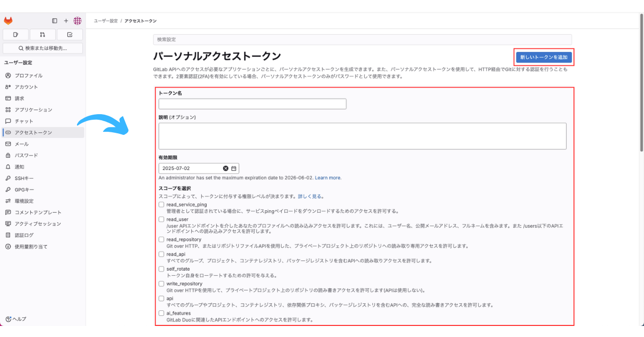Click the 説明 description text area

[x=362, y=136]
